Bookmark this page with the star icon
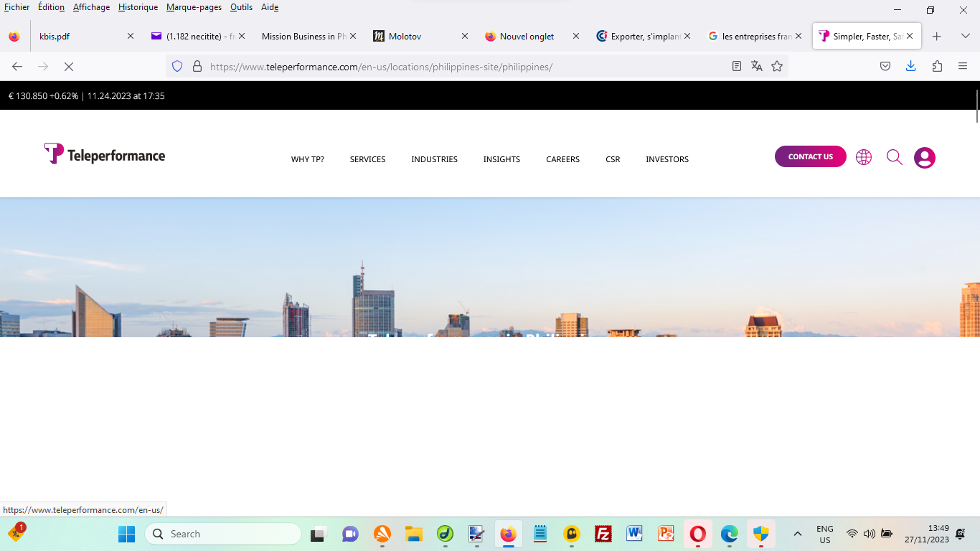Viewport: 980px width, 551px height. tap(776, 66)
